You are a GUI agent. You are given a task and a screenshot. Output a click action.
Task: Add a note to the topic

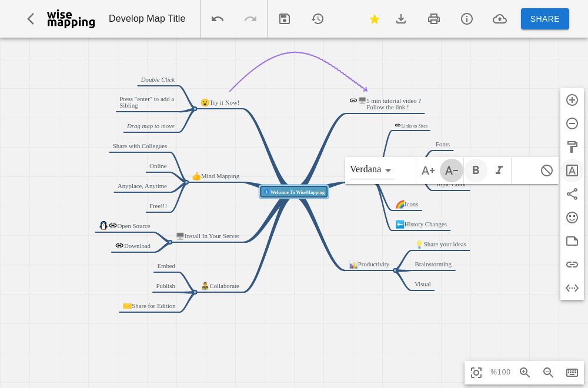tap(572, 241)
